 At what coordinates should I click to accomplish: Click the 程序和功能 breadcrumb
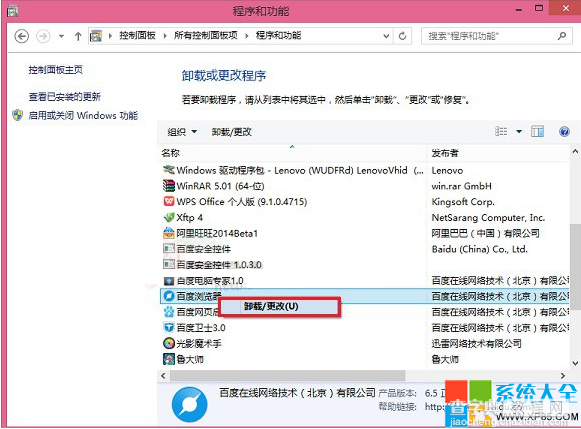coord(278,36)
